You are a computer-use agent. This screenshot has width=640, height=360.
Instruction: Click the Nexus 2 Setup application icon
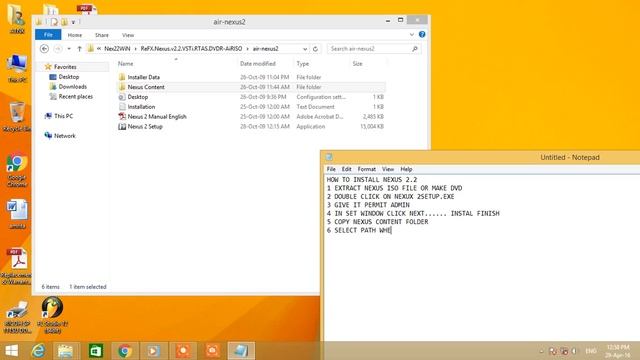[x=122, y=127]
